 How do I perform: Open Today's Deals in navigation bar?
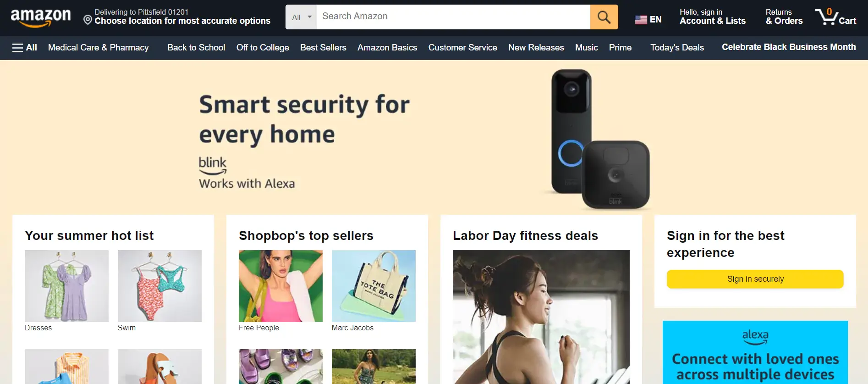point(677,47)
